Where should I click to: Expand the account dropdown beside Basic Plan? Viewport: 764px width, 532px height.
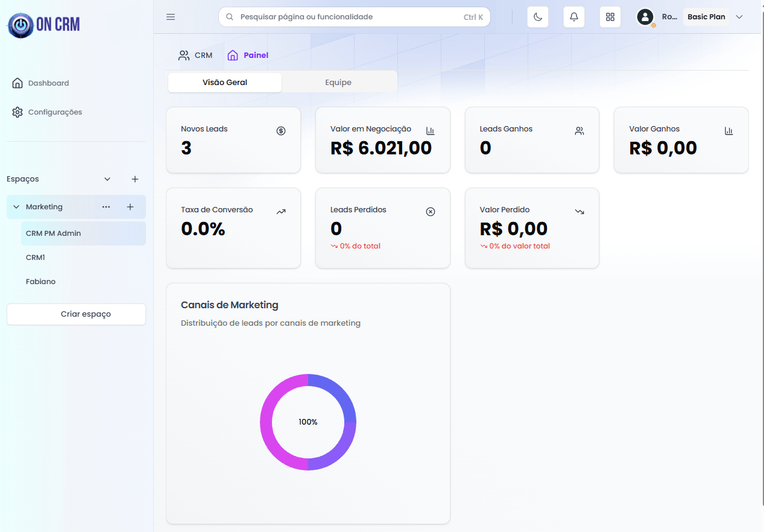(739, 17)
